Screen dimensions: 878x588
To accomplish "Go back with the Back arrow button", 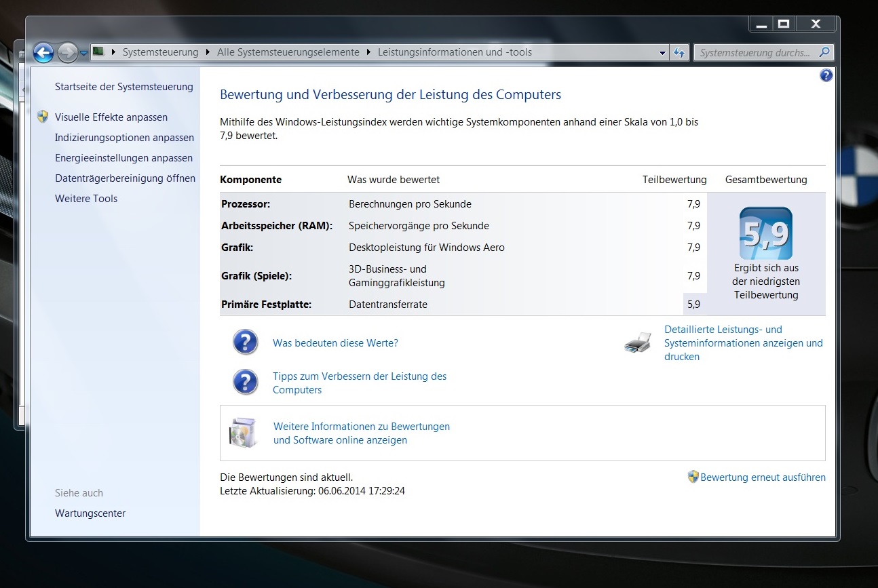I will (43, 52).
